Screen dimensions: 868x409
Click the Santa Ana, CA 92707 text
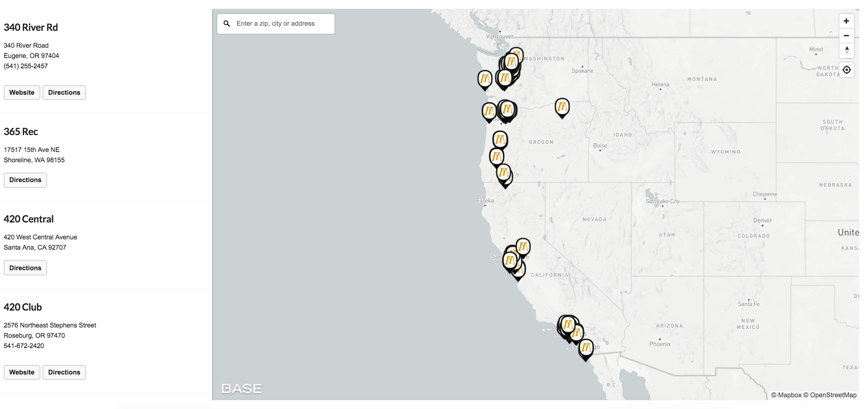35,247
